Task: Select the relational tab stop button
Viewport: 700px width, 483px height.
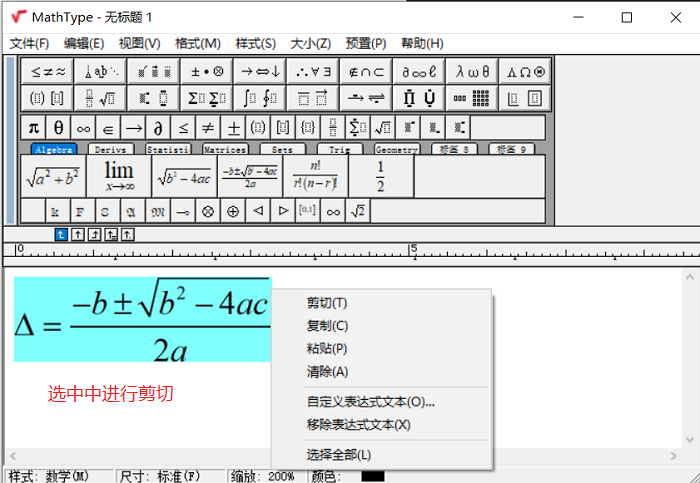Action: [x=111, y=234]
